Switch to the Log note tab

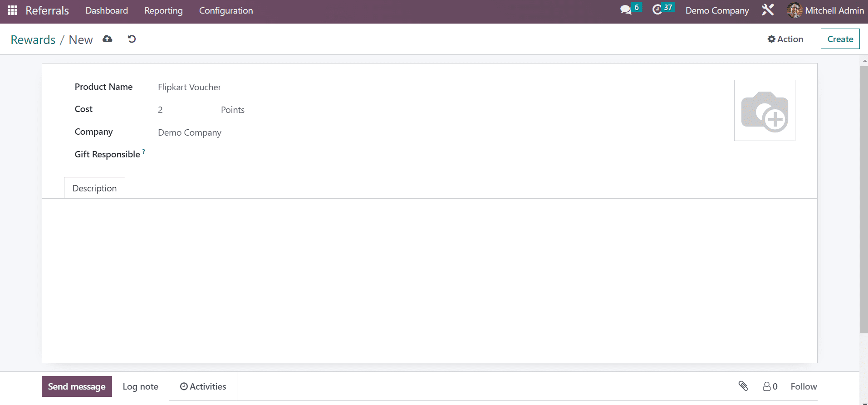tap(140, 386)
